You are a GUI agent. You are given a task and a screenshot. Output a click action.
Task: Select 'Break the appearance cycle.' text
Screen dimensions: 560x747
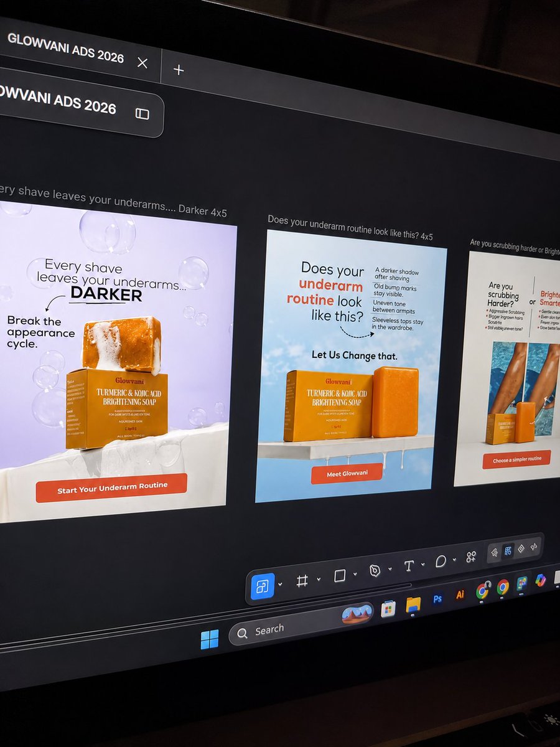pos(41,332)
